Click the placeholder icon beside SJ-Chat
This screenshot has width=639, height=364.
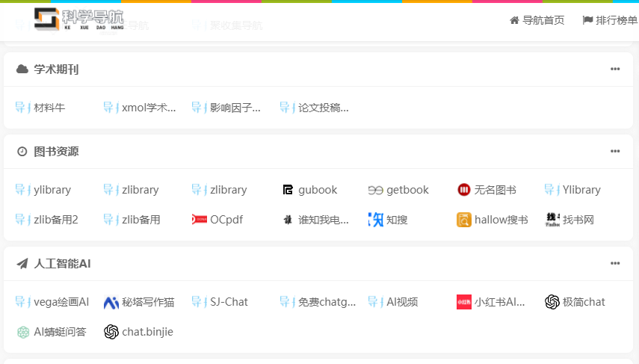click(200, 302)
